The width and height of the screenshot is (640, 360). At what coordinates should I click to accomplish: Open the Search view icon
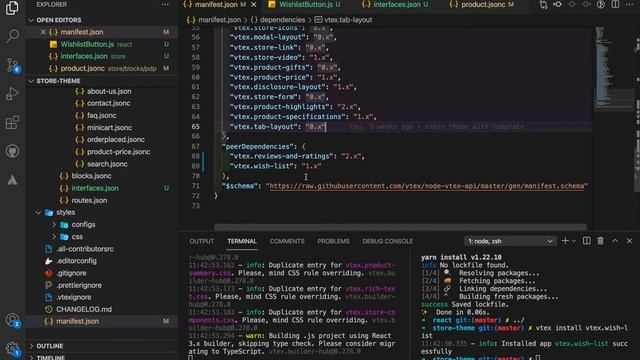click(12, 36)
